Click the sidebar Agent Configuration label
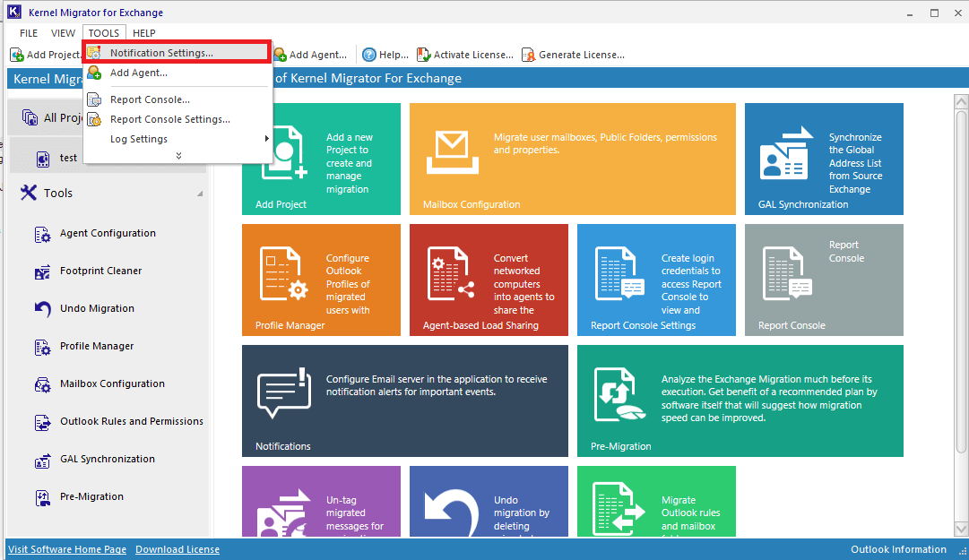 point(108,233)
